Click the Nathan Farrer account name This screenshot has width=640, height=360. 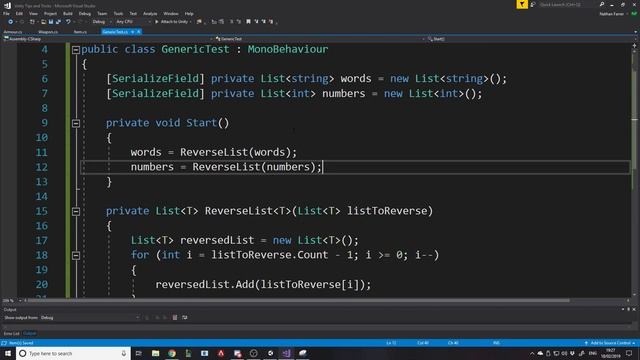coord(611,14)
